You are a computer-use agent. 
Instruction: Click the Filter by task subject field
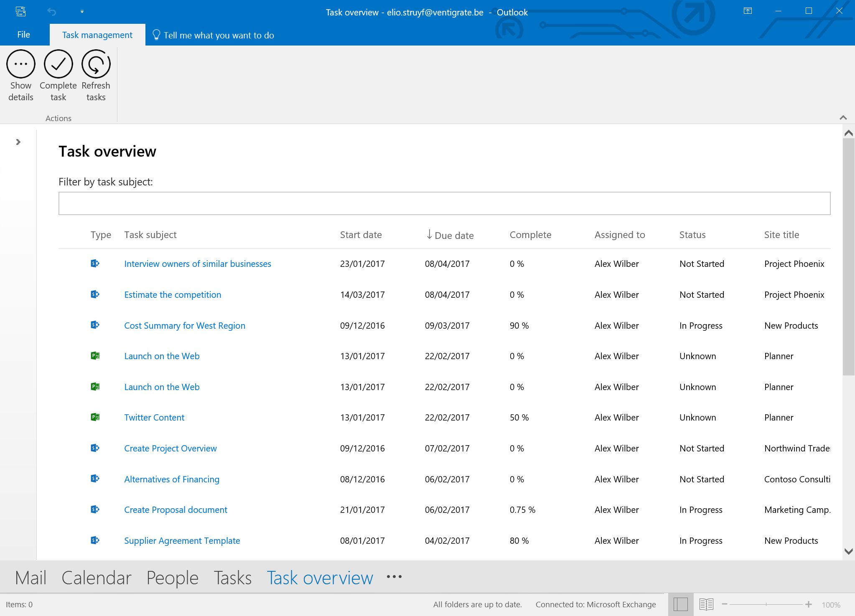(444, 203)
